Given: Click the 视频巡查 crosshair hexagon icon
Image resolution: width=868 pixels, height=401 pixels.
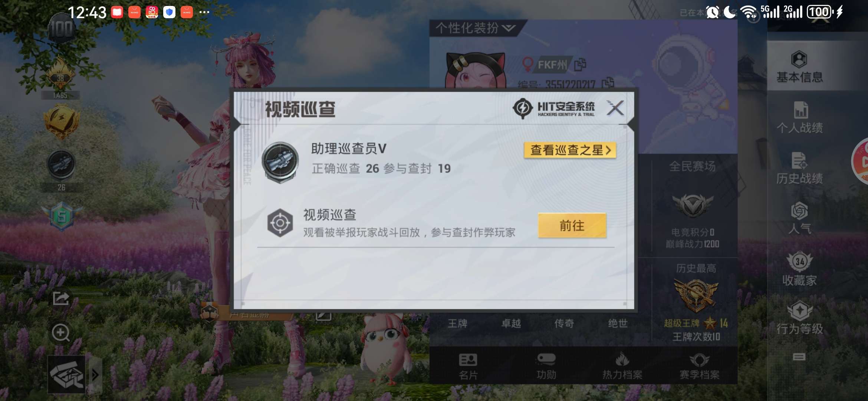Looking at the screenshot, I should (280, 223).
